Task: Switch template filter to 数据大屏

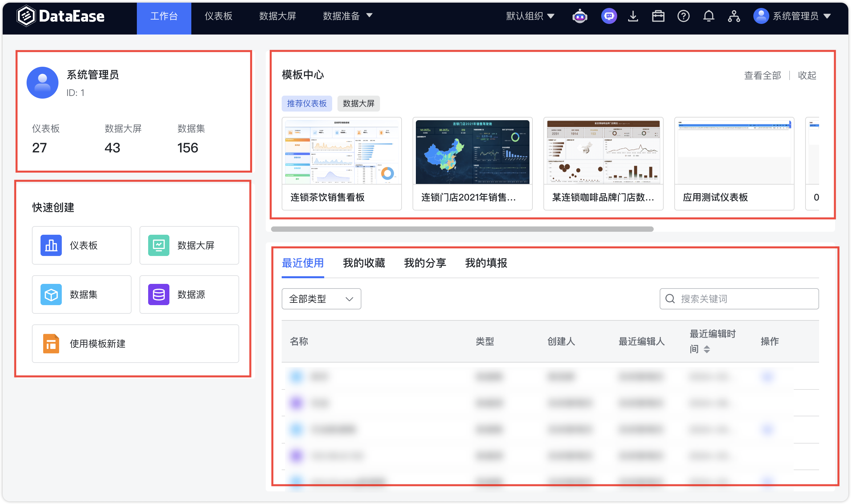Action: (x=358, y=104)
